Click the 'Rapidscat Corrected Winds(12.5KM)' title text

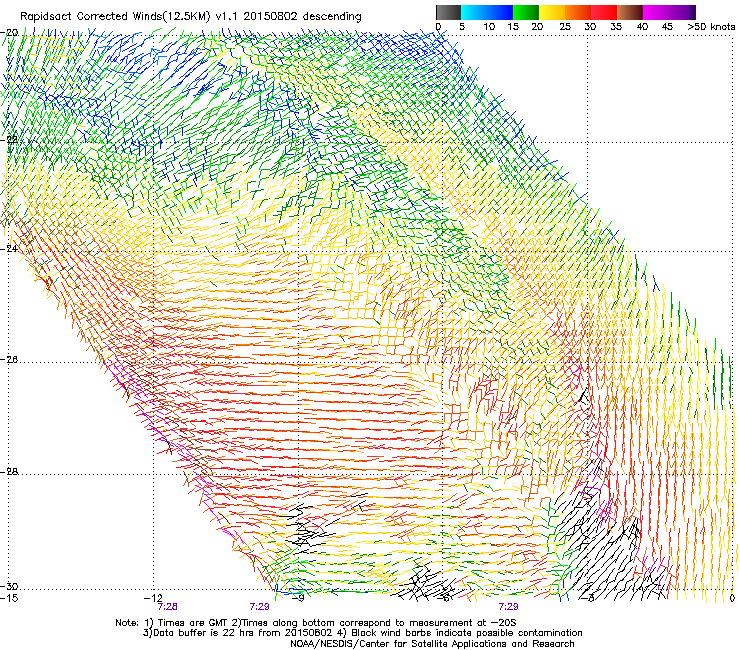pyautogui.click(x=115, y=17)
